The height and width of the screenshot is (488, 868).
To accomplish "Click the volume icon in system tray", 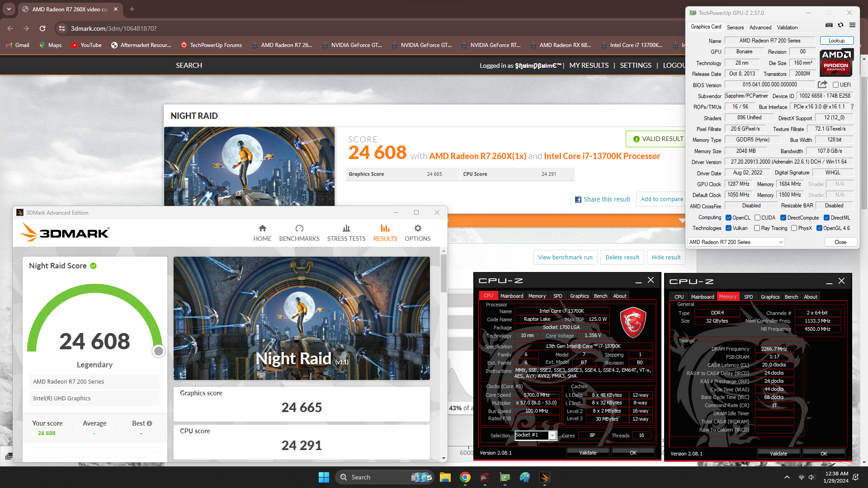I will pos(811,477).
